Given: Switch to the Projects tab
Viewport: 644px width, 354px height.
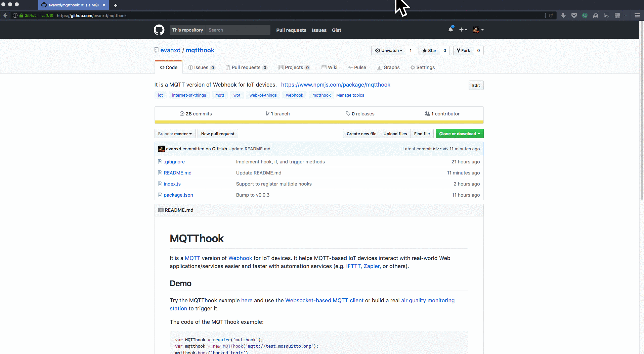Looking at the screenshot, I should coord(294,67).
